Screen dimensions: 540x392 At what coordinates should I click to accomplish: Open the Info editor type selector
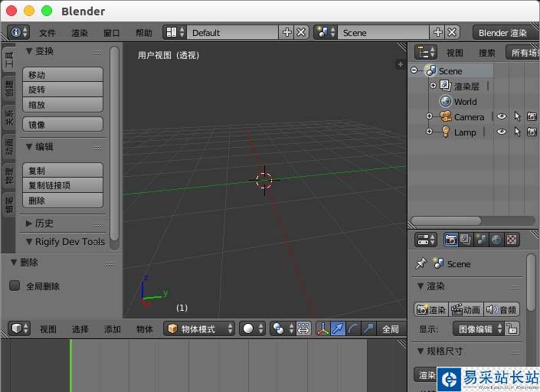18,32
